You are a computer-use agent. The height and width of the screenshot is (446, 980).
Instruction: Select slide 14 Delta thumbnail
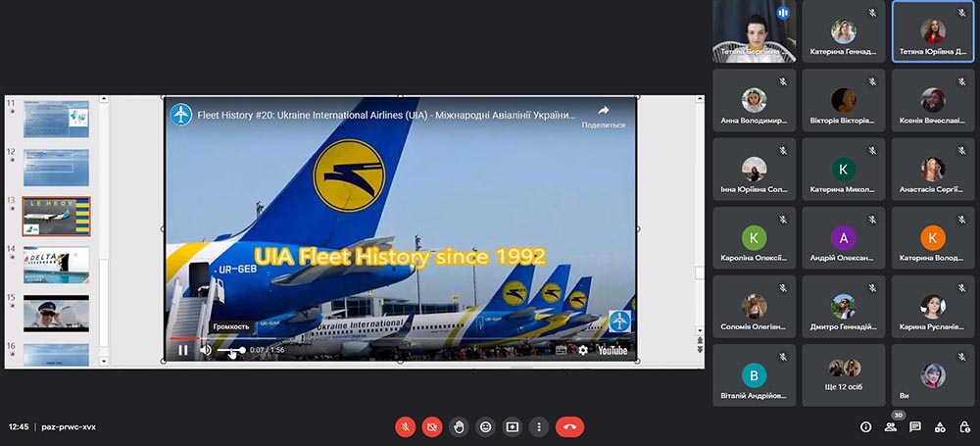coord(57,265)
